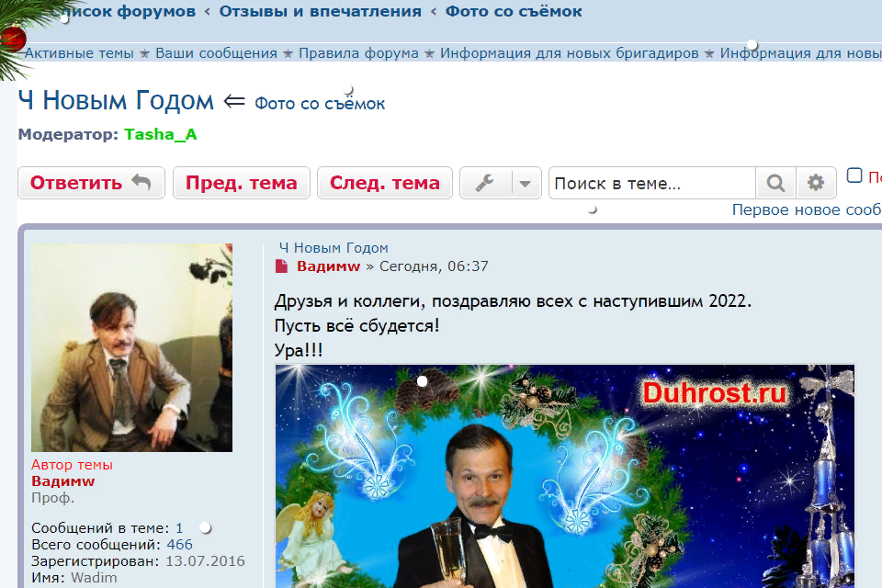Click the reply arrow icon in Ответить
882x588 pixels.
coord(141,182)
